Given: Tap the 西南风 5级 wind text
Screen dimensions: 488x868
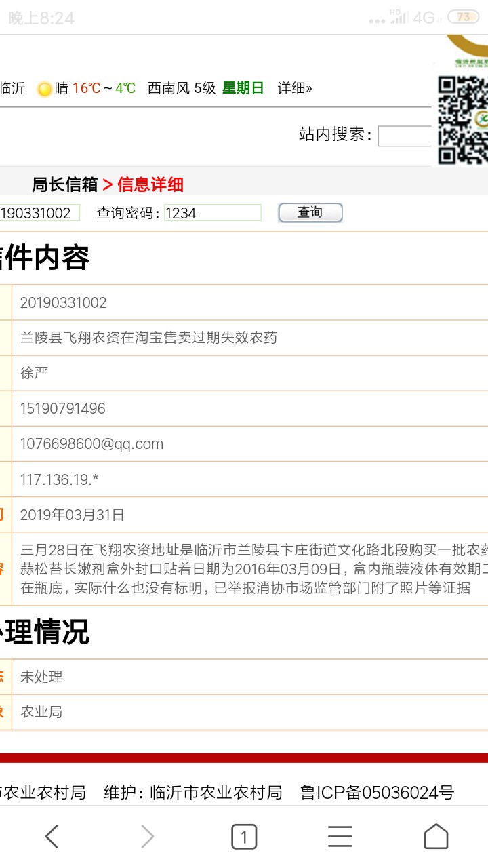Looking at the screenshot, I should click(x=182, y=88).
